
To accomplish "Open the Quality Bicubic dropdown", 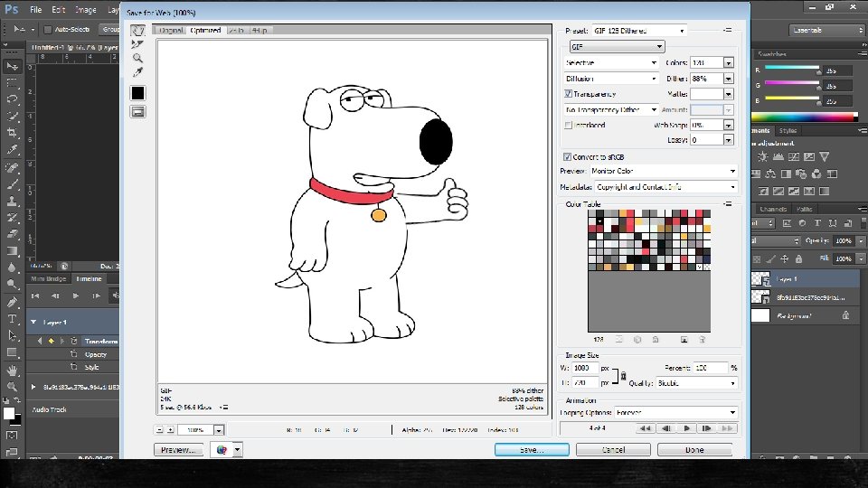I will [x=696, y=383].
